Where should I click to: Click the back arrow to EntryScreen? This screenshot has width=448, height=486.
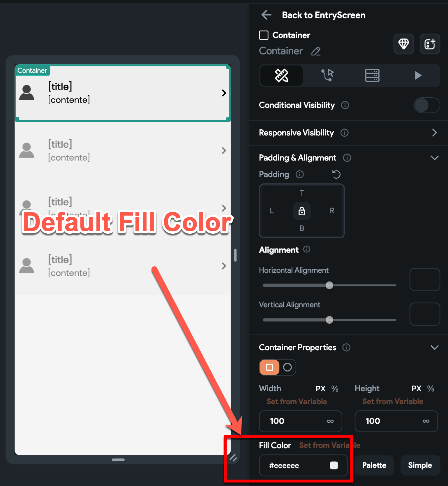(266, 15)
